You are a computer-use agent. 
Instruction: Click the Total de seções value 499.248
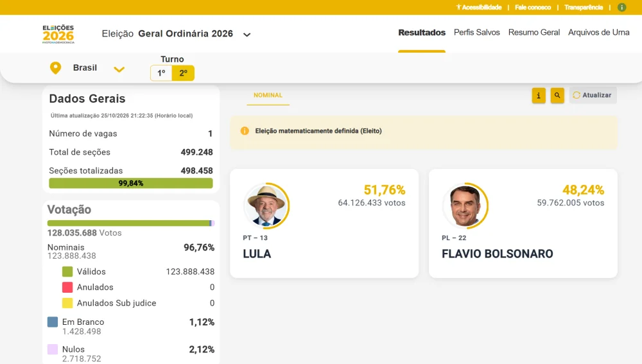[196, 152]
